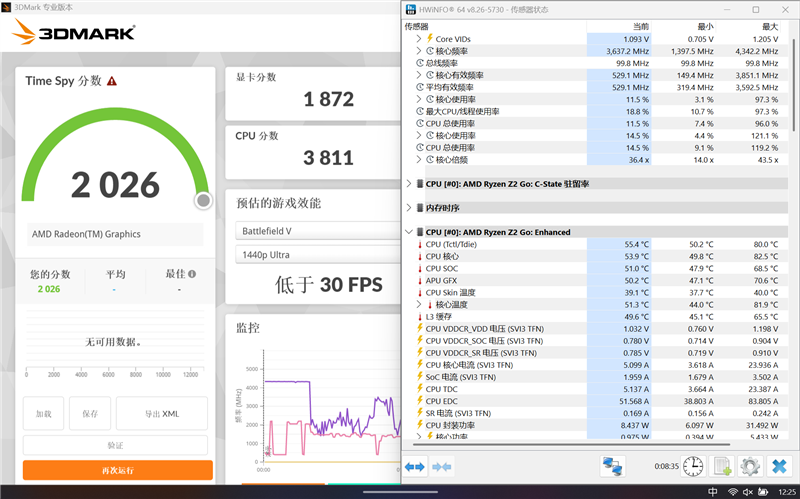Click the 验证 button
The width and height of the screenshot is (800, 499).
click(115, 445)
